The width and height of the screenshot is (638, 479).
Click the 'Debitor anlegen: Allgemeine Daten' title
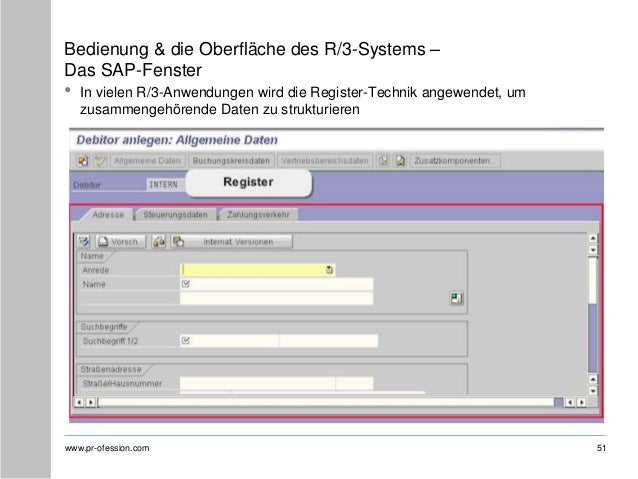coord(177,140)
